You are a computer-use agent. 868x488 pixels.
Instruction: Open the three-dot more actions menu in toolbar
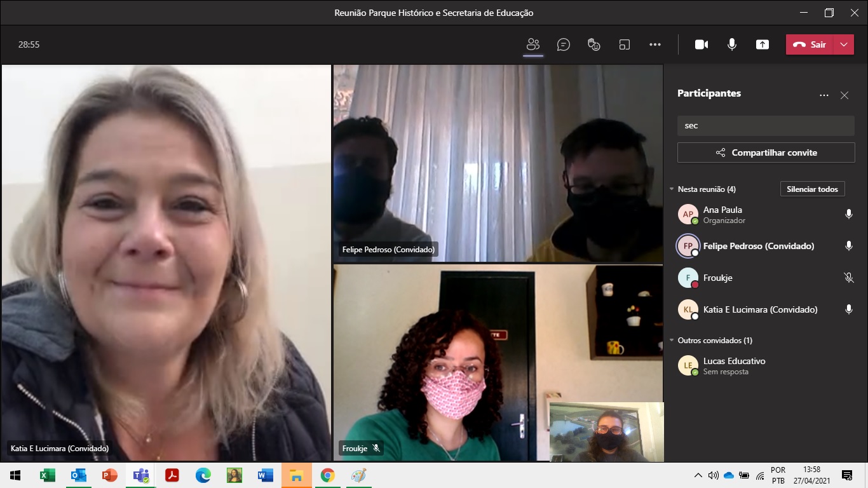(x=655, y=44)
